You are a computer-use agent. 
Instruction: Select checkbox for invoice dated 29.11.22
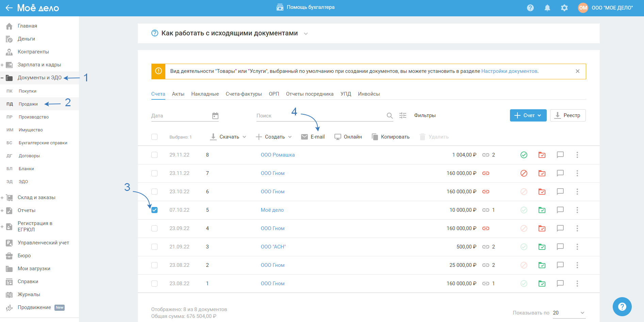(154, 155)
